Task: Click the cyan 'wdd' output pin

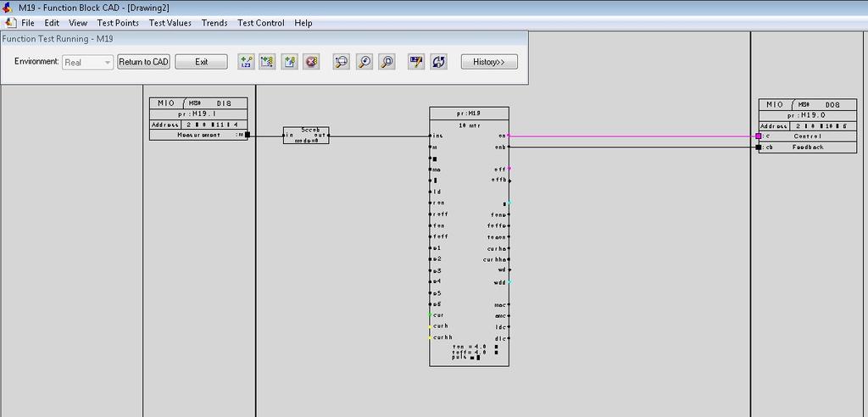Action: point(509,282)
